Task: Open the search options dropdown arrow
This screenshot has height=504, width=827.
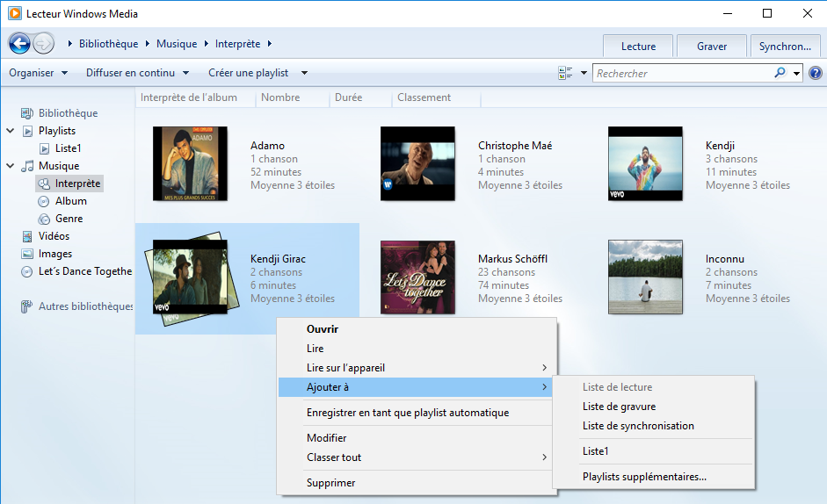Action: coord(796,73)
